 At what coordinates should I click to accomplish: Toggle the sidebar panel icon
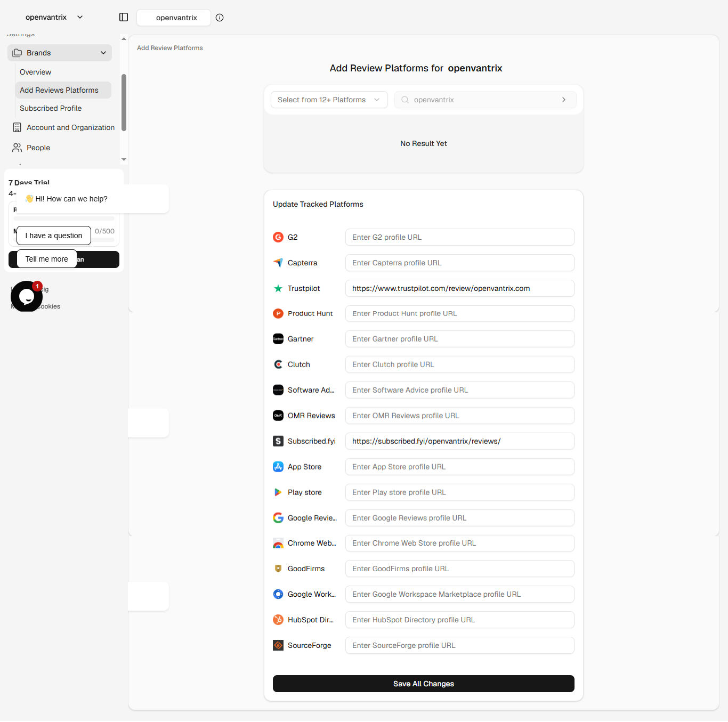[124, 17]
